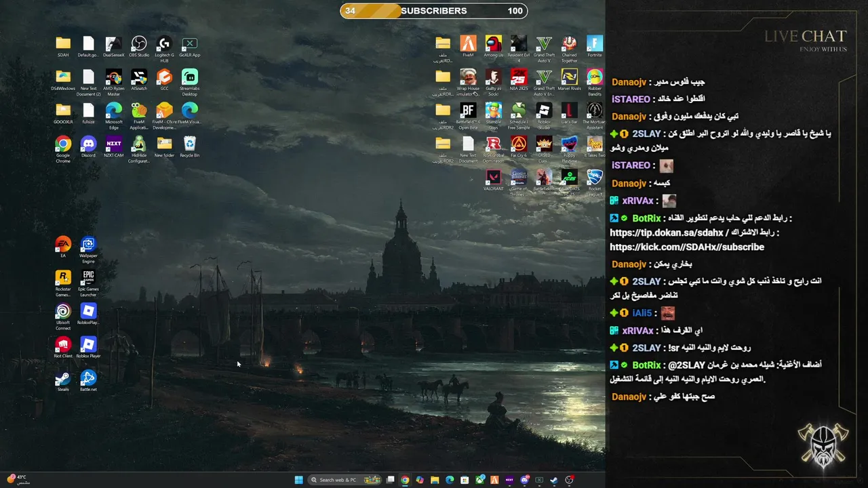This screenshot has height=488, width=868.
Task: Select the Liar's Bar game icon
Action: 570,113
